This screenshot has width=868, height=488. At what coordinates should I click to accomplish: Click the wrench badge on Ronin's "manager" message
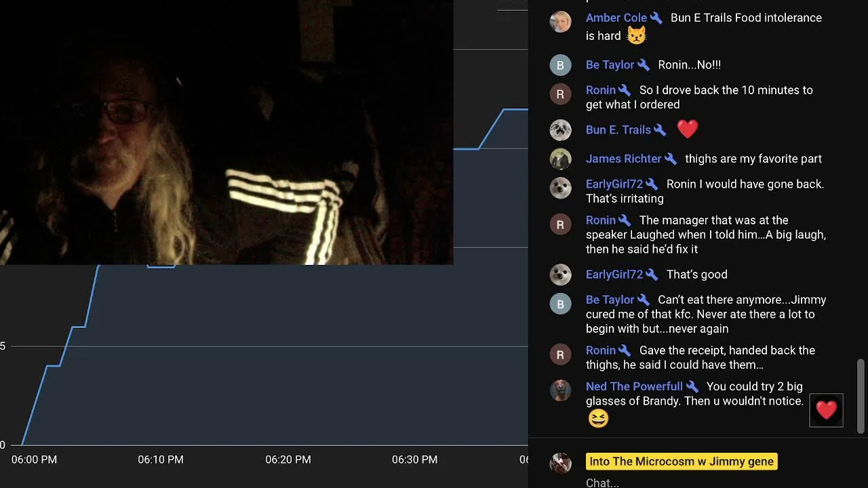(625, 220)
